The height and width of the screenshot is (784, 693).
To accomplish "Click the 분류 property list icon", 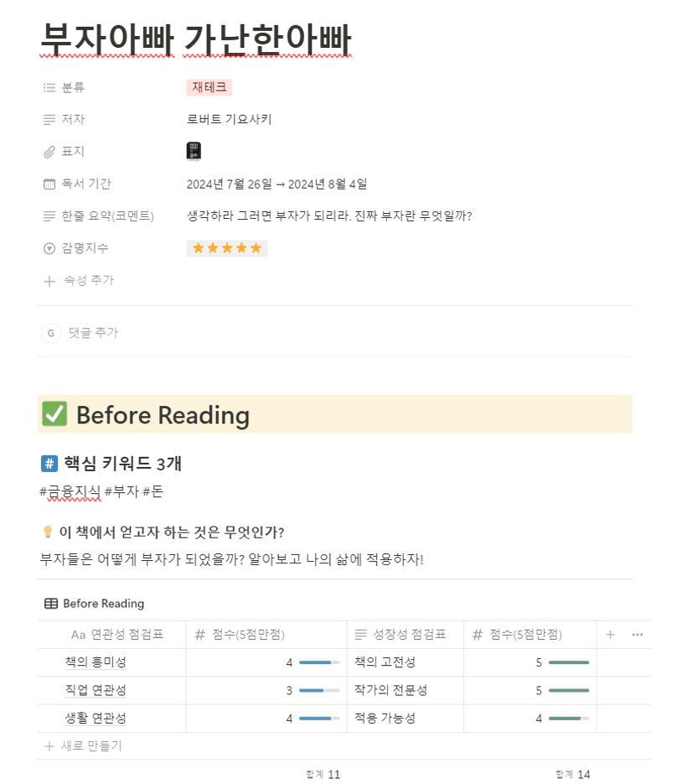I will tap(49, 88).
